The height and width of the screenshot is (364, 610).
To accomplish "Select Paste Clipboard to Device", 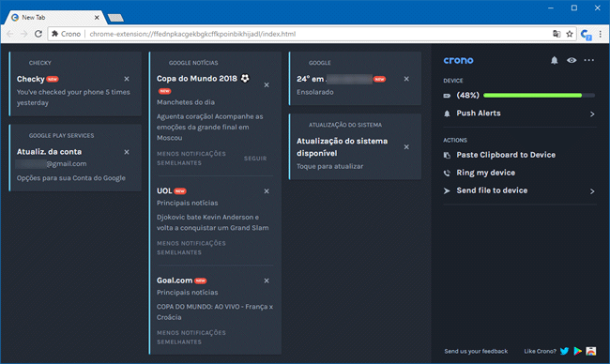I will [x=506, y=155].
